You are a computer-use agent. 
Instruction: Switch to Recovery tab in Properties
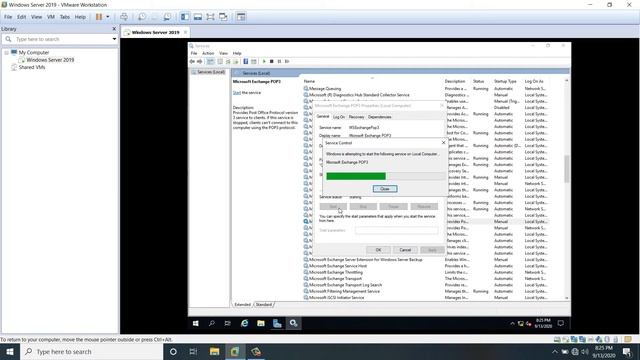[x=356, y=117]
